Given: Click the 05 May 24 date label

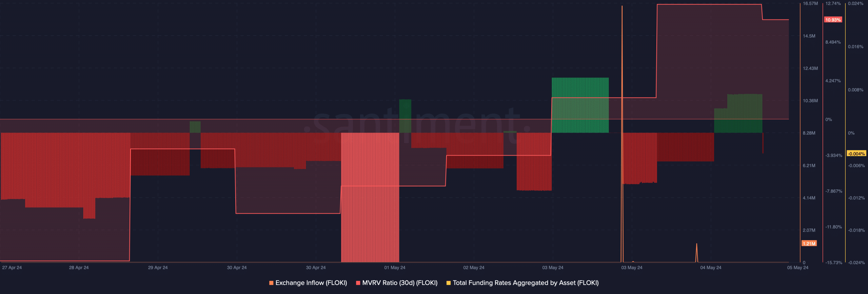Looking at the screenshot, I should 797,268.
